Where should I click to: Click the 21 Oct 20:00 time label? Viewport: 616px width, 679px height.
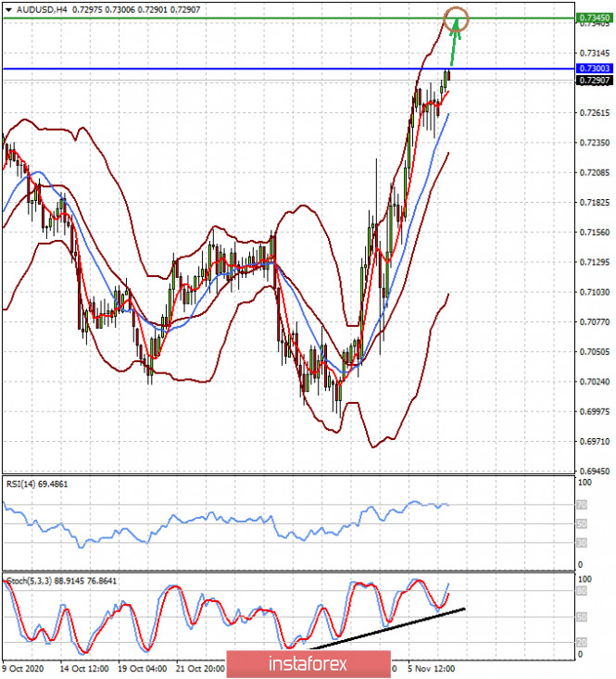[200, 669]
